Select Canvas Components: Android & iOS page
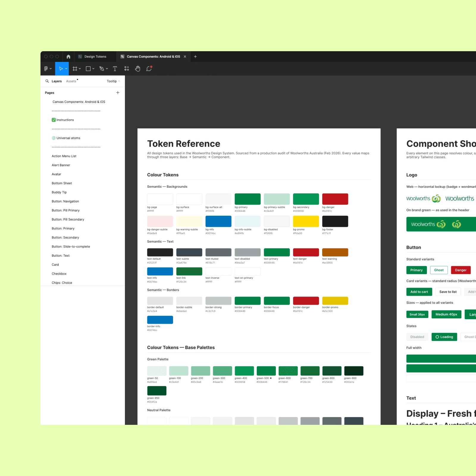 click(x=79, y=102)
